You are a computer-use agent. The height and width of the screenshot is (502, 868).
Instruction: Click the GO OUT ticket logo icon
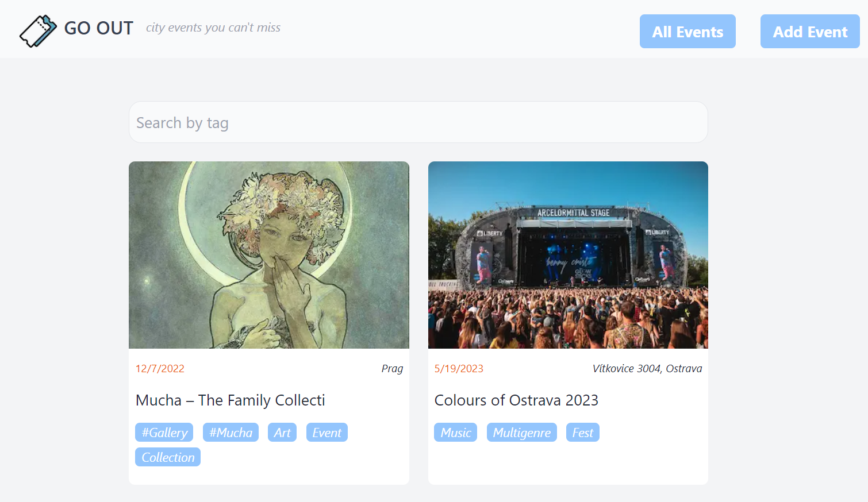pyautogui.click(x=38, y=30)
